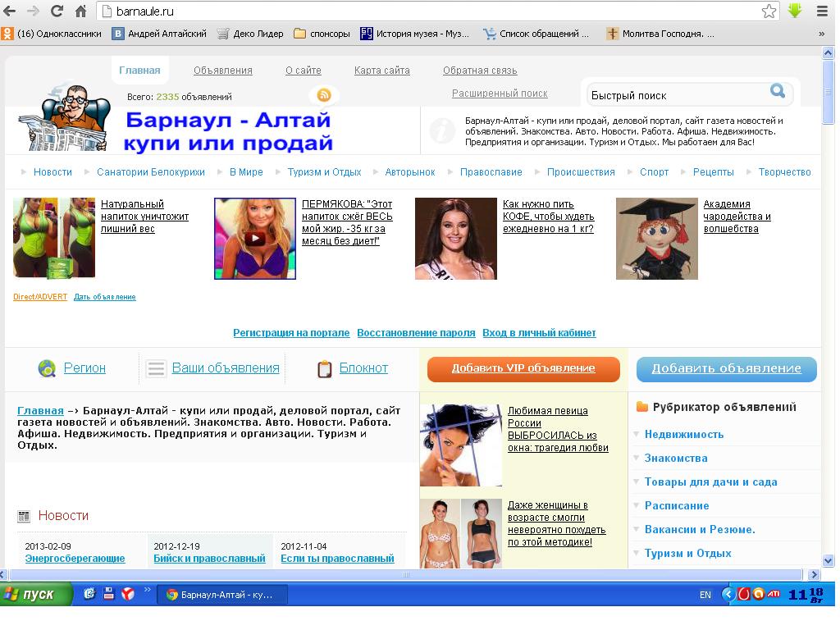Image resolution: width=840 pixels, height=630 pixels.
Task: Bookmark page with the star icon
Action: coord(769,11)
